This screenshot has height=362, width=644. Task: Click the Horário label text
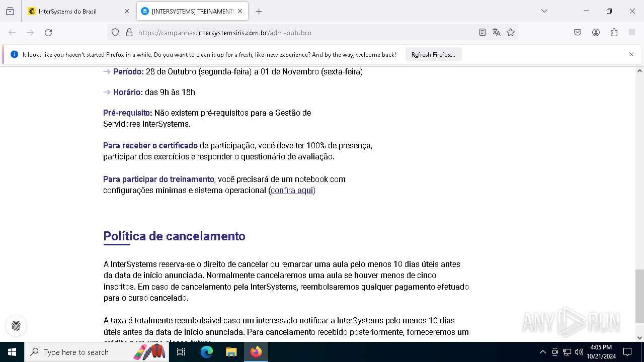pyautogui.click(x=128, y=92)
